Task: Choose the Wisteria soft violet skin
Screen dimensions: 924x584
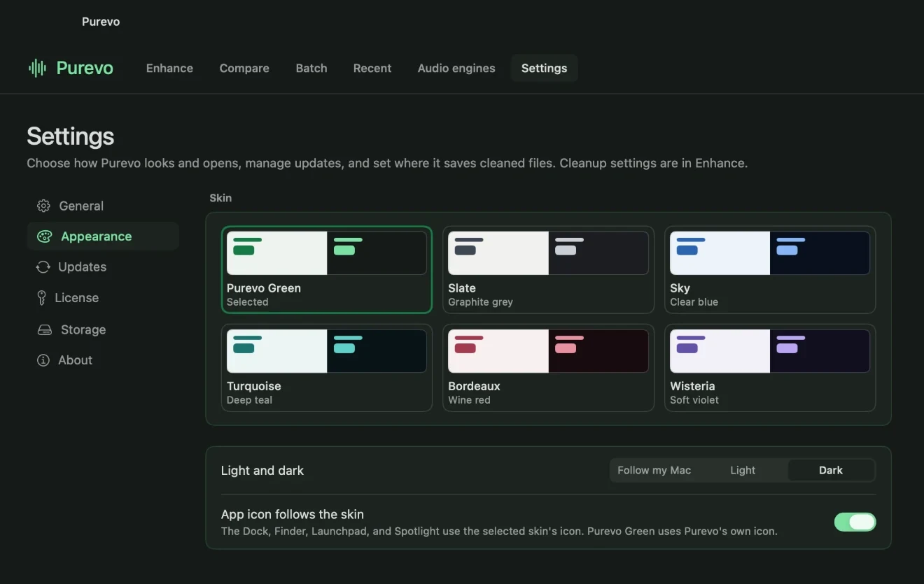Action: (770, 368)
